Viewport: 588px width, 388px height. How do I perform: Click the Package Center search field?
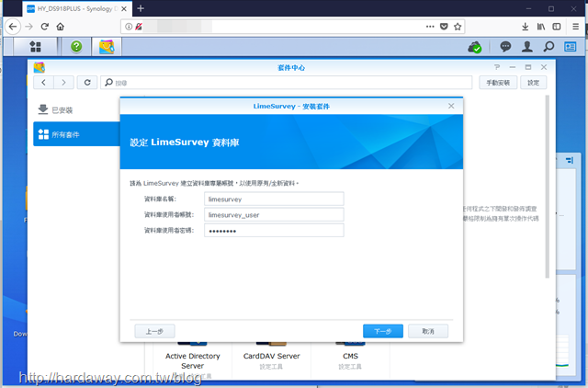click(x=286, y=83)
